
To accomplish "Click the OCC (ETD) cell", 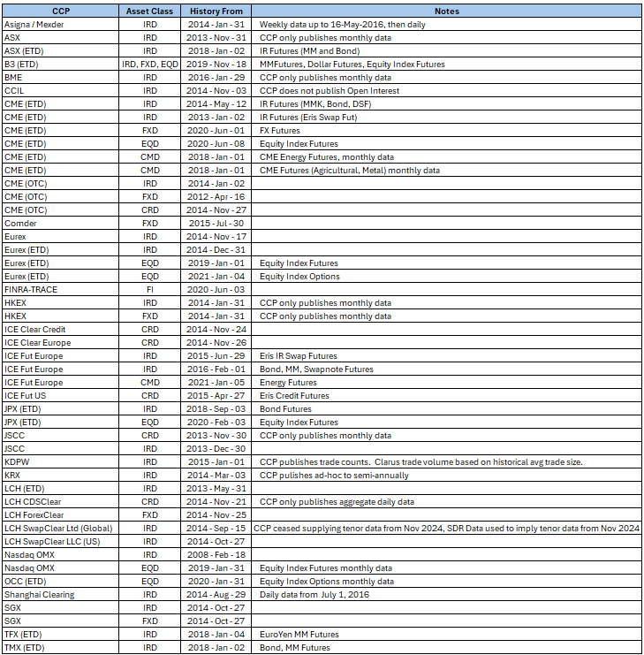I will click(61, 582).
